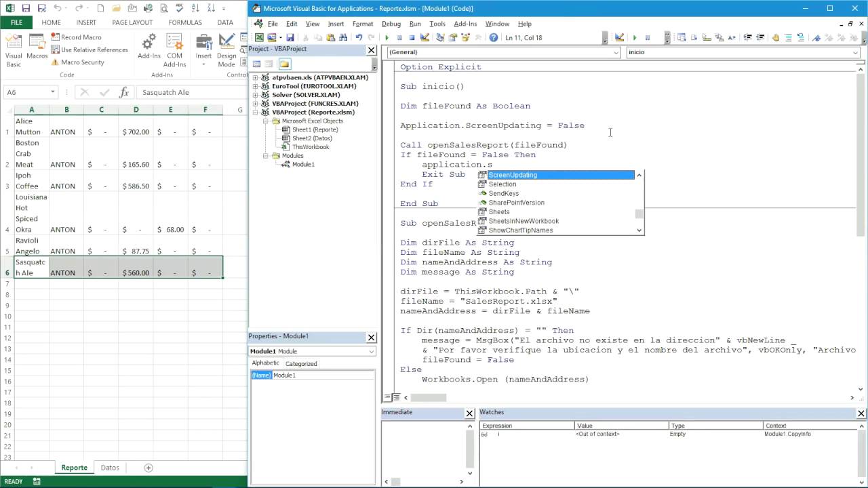Switch to Full Module View button
This screenshot has width=868, height=488.
point(395,397)
